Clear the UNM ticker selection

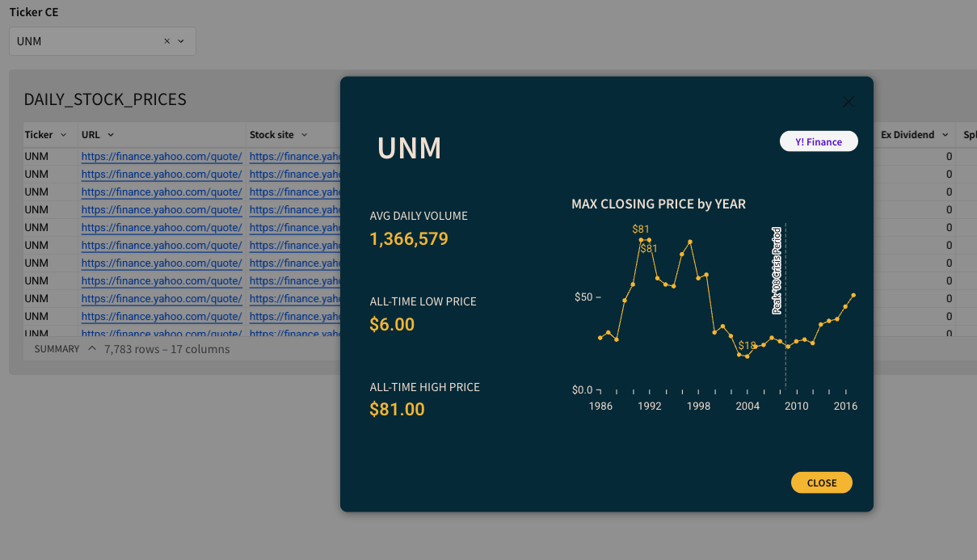coord(167,41)
